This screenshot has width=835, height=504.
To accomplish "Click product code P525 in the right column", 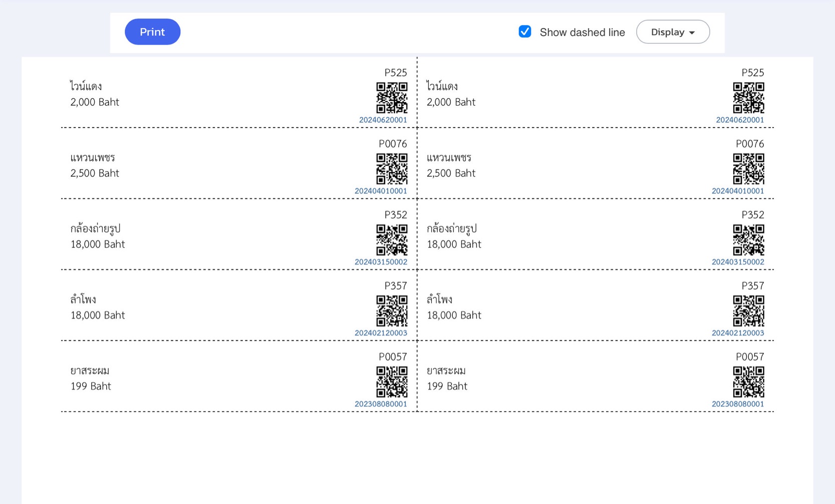I will [x=753, y=73].
